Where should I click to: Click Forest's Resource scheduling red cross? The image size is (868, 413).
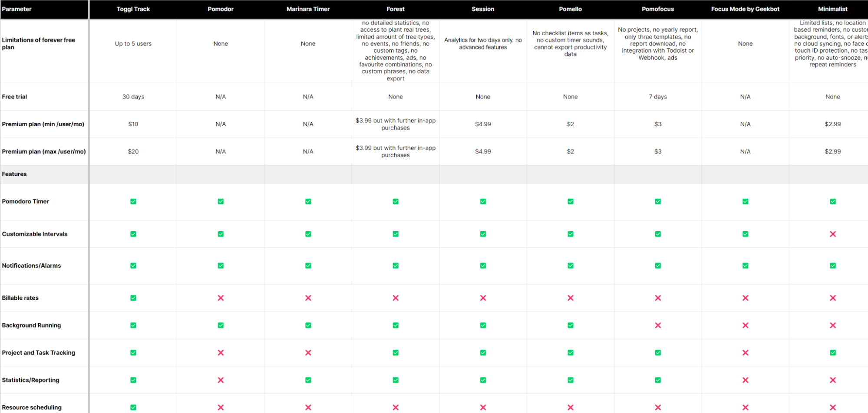(395, 407)
